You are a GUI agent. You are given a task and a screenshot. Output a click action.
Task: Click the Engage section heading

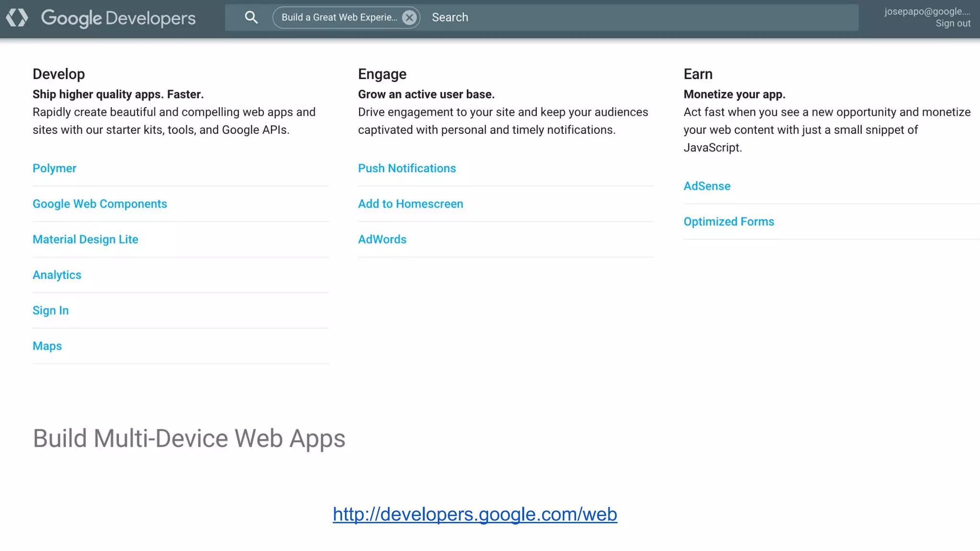coord(382,74)
